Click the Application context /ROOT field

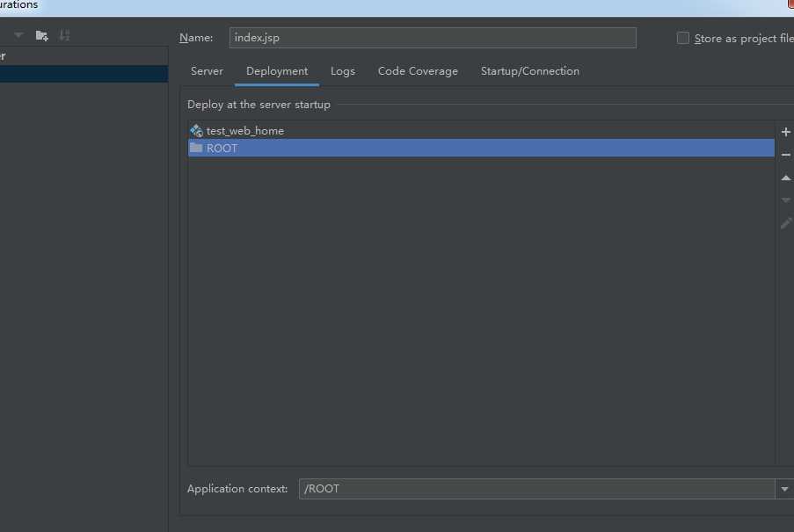click(x=536, y=489)
